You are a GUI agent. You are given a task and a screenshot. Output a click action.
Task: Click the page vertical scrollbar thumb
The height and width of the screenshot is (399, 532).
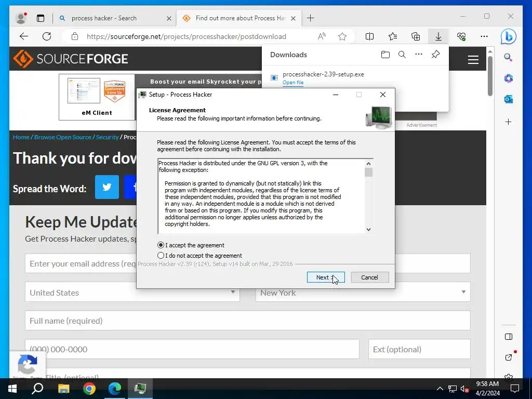pyautogui.click(x=490, y=76)
